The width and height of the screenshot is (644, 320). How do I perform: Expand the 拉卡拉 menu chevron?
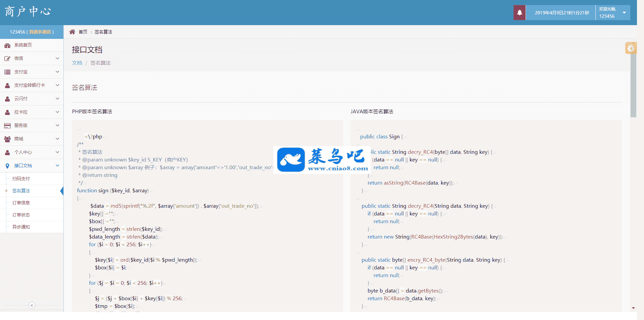point(57,112)
